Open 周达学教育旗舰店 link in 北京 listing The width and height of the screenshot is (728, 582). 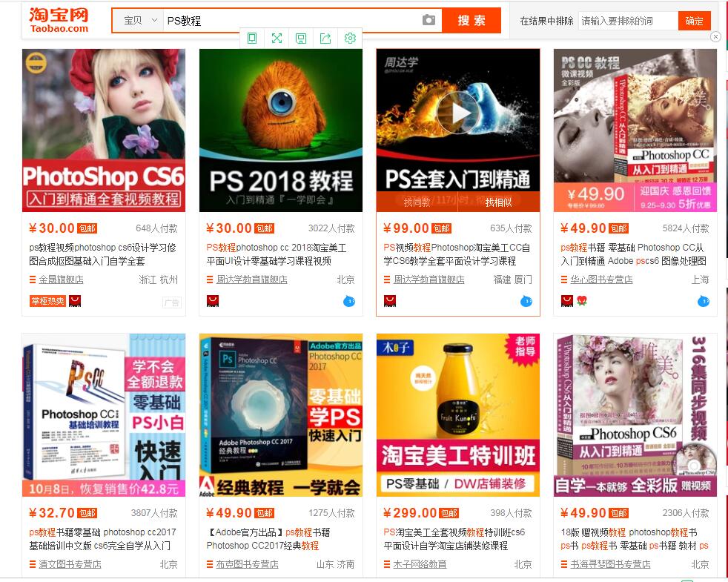point(251,280)
